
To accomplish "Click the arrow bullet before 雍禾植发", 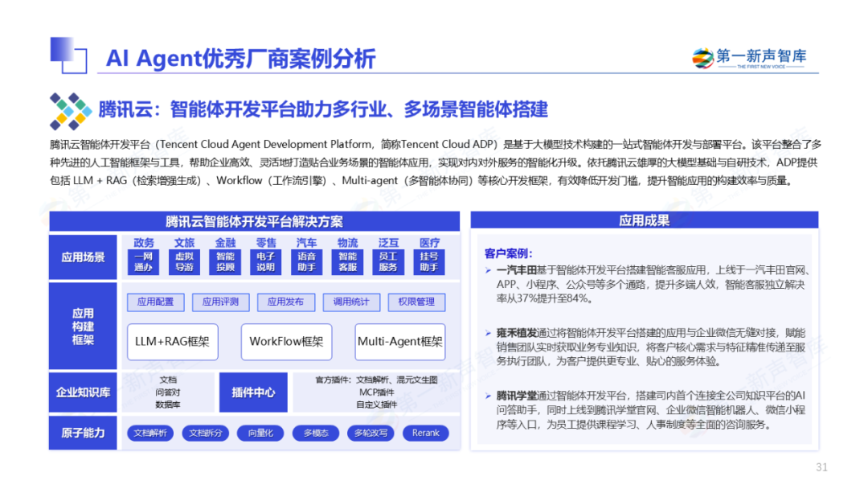I will pos(489,333).
